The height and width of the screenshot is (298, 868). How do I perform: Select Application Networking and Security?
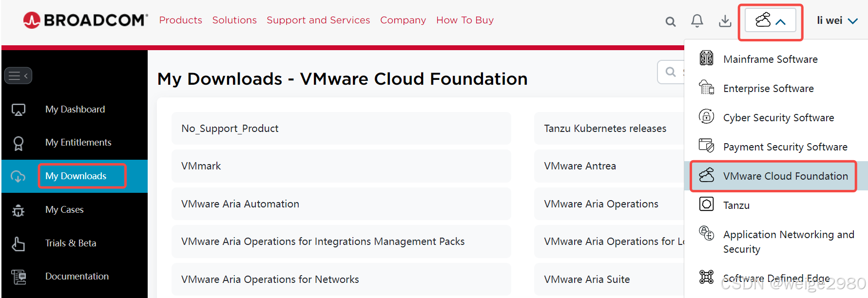click(789, 242)
